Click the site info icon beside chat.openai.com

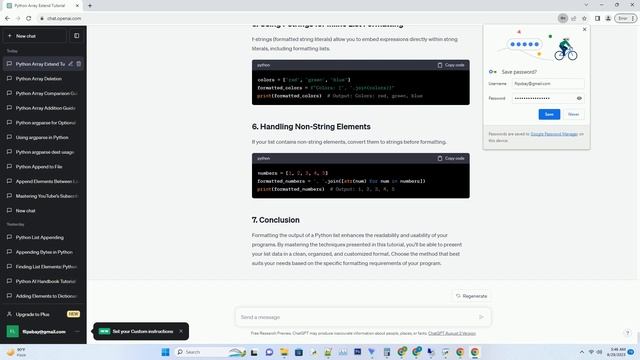(42, 18)
